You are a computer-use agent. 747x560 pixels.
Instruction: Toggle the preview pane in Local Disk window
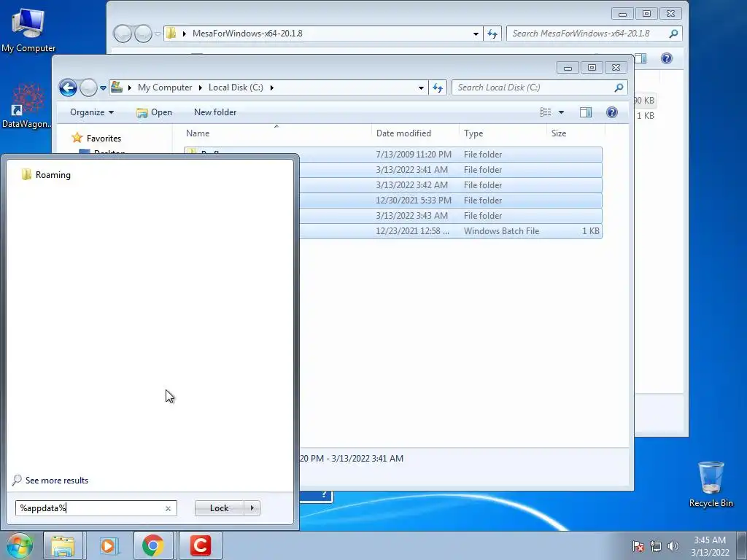586,112
